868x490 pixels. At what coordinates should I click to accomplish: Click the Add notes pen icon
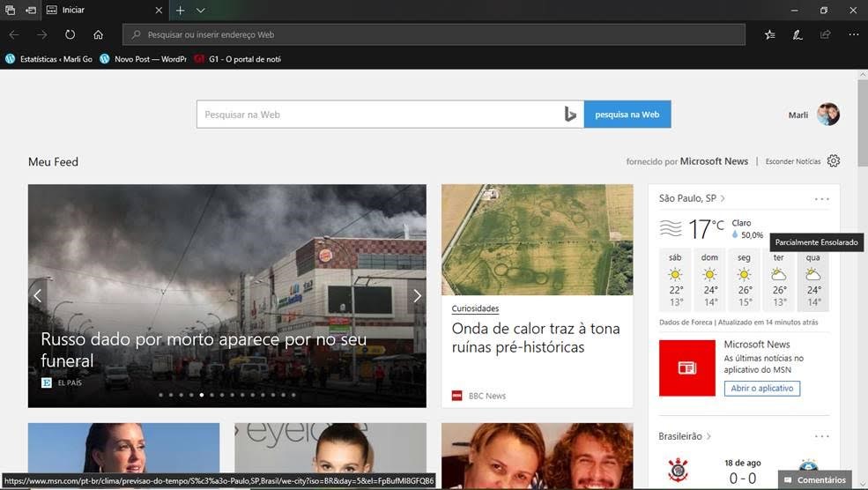pos(797,34)
